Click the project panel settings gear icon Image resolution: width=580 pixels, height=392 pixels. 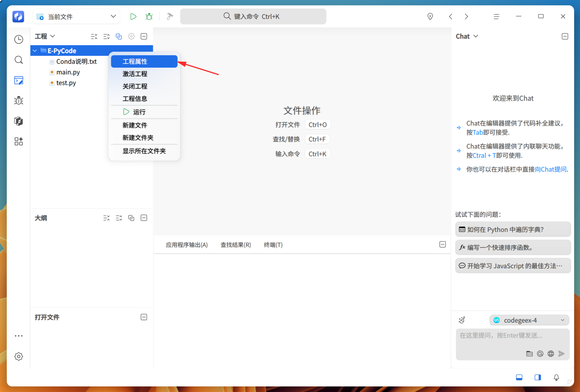tap(131, 36)
